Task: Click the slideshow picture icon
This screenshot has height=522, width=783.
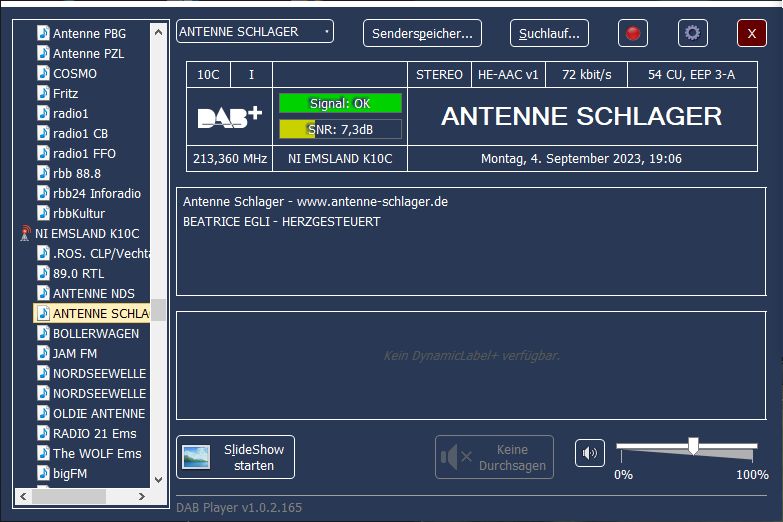Action: (196, 457)
